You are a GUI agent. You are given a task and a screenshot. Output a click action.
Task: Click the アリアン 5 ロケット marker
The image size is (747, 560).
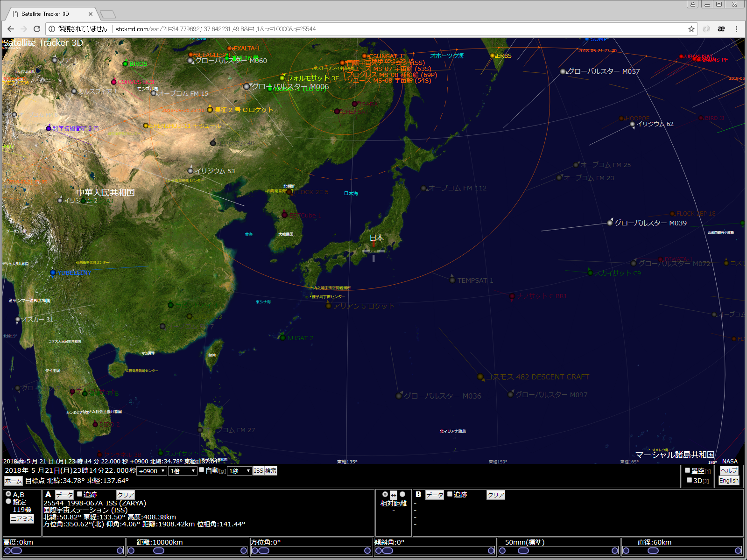point(329,306)
